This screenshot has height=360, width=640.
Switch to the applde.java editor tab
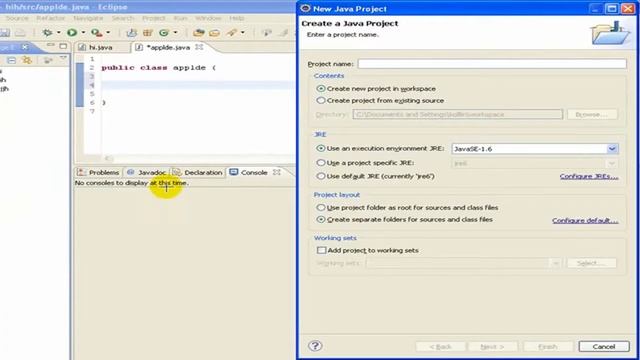click(x=168, y=47)
